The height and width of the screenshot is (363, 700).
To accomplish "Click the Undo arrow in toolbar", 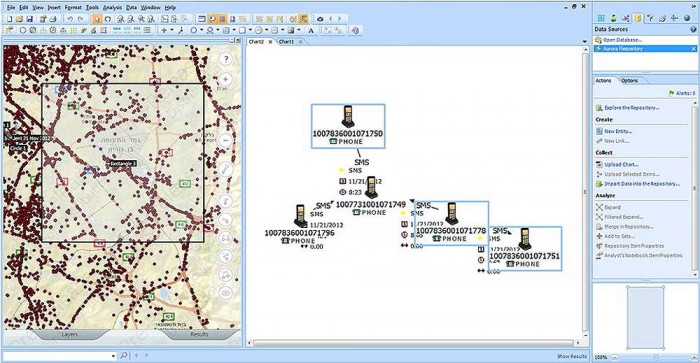I will point(70,19).
